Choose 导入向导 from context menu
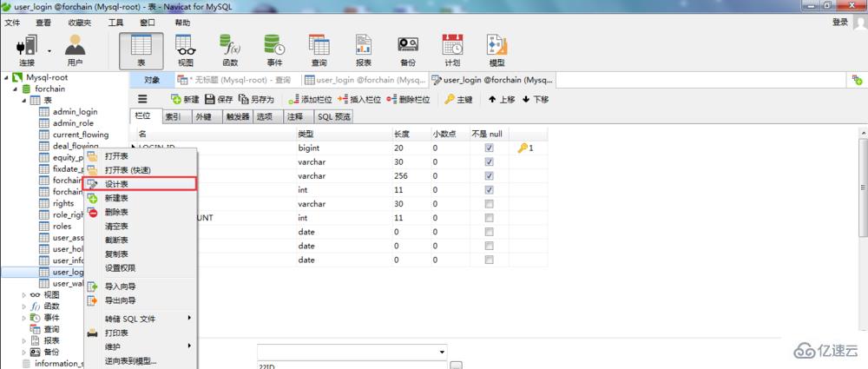This screenshot has height=369, width=868. [x=140, y=287]
